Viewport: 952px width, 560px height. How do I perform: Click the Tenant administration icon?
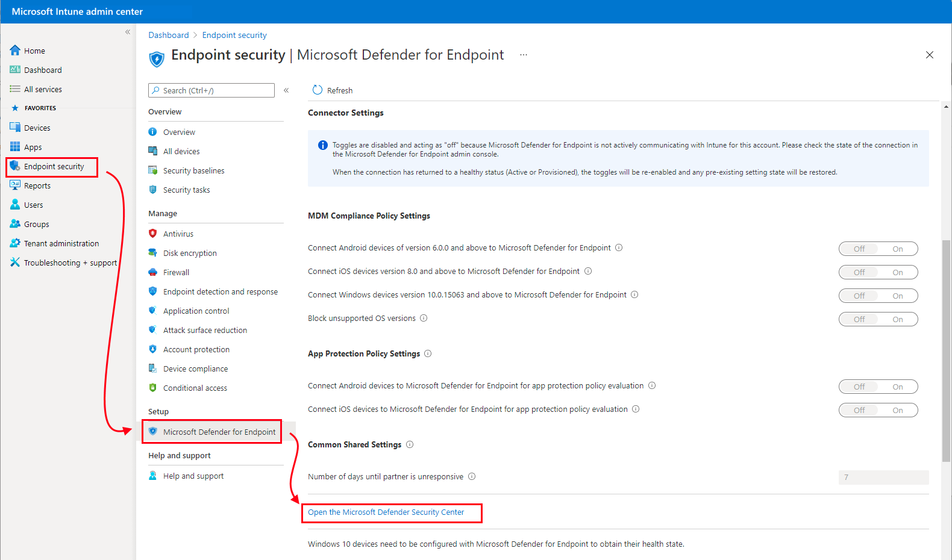15,243
